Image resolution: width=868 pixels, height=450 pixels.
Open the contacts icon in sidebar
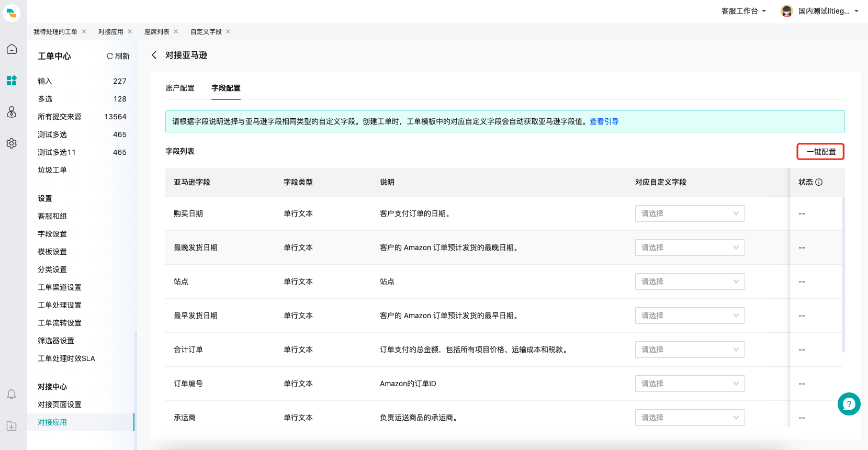12,112
